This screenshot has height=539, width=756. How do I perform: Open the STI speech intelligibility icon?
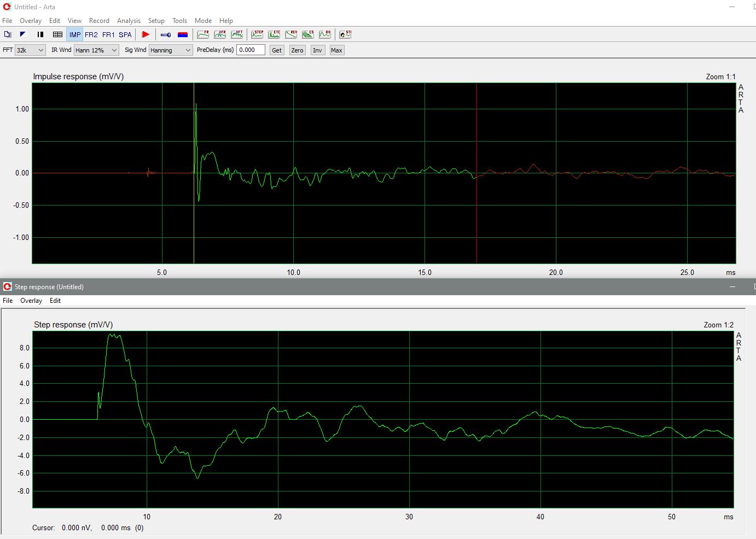point(345,34)
